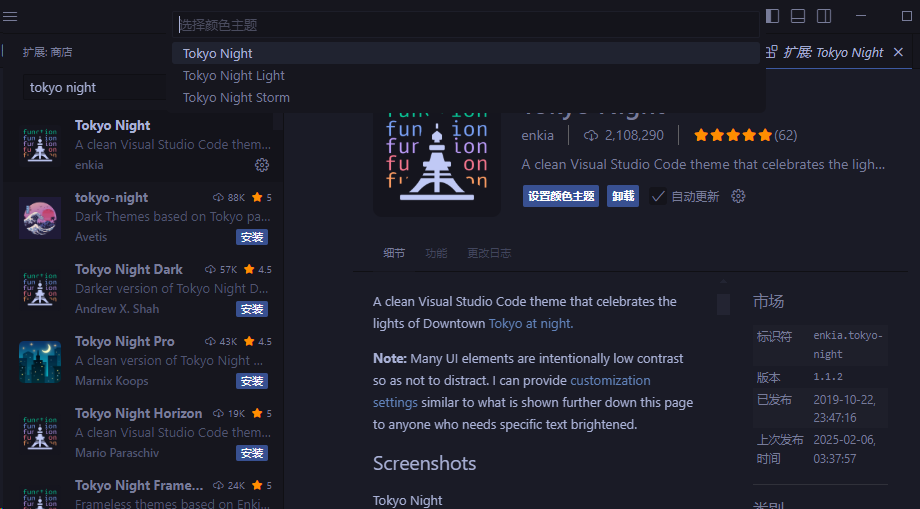
Task: Choose Tokyo Night Light theme
Action: coord(466,76)
